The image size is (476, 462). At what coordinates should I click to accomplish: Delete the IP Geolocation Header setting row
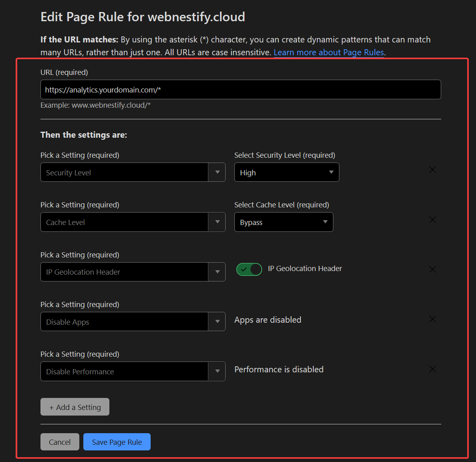[432, 269]
